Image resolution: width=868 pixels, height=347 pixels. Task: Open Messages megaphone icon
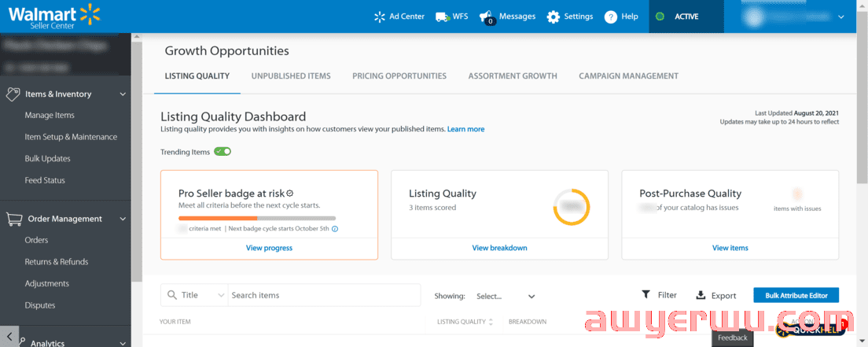486,17
